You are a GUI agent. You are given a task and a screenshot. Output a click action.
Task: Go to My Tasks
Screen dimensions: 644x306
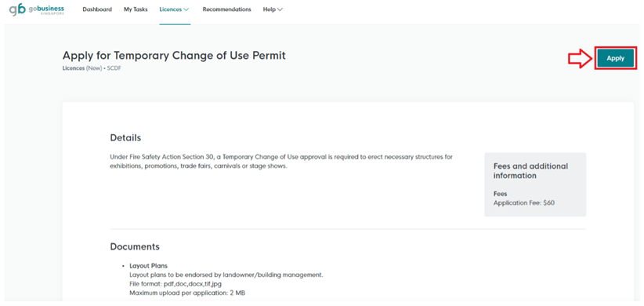(x=136, y=9)
